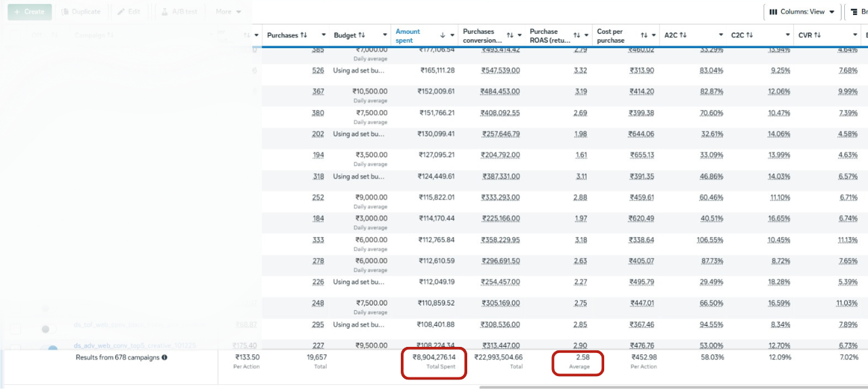Open the Purchases conversion column menu caret
Screen dimensions: 868x389
click(519, 35)
